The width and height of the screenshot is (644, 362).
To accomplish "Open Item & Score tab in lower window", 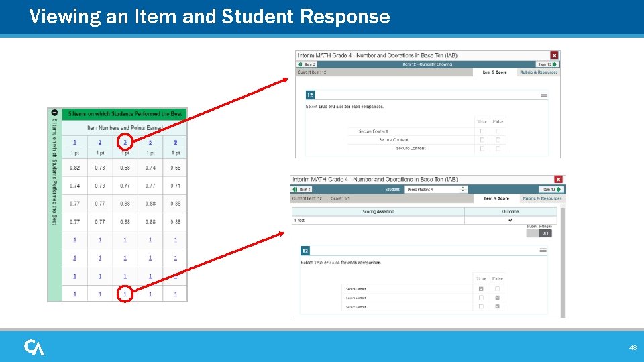I will click(x=496, y=198).
